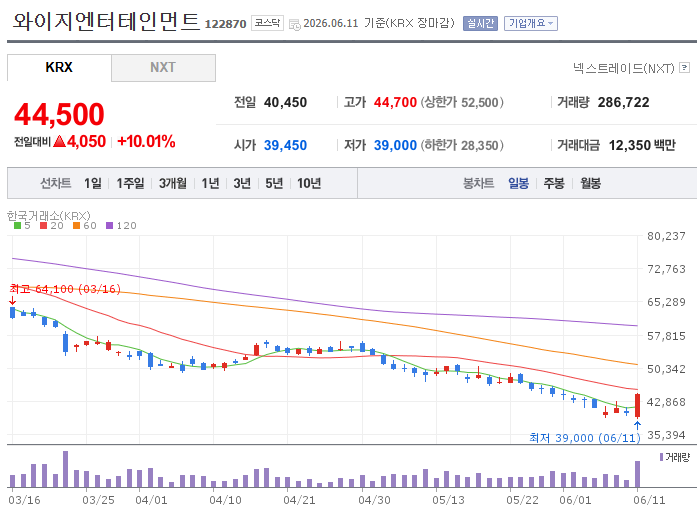
Task: Switch to the NXT tab
Action: [x=163, y=68]
